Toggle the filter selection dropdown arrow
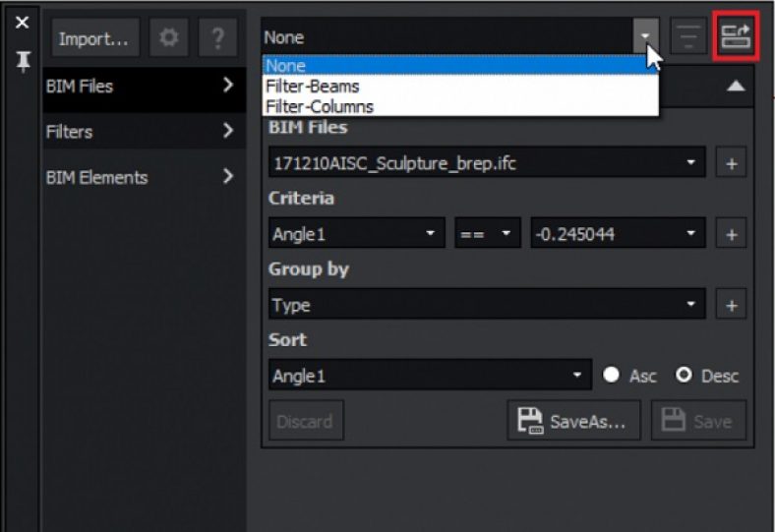This screenshot has height=532, width=775. tap(645, 36)
